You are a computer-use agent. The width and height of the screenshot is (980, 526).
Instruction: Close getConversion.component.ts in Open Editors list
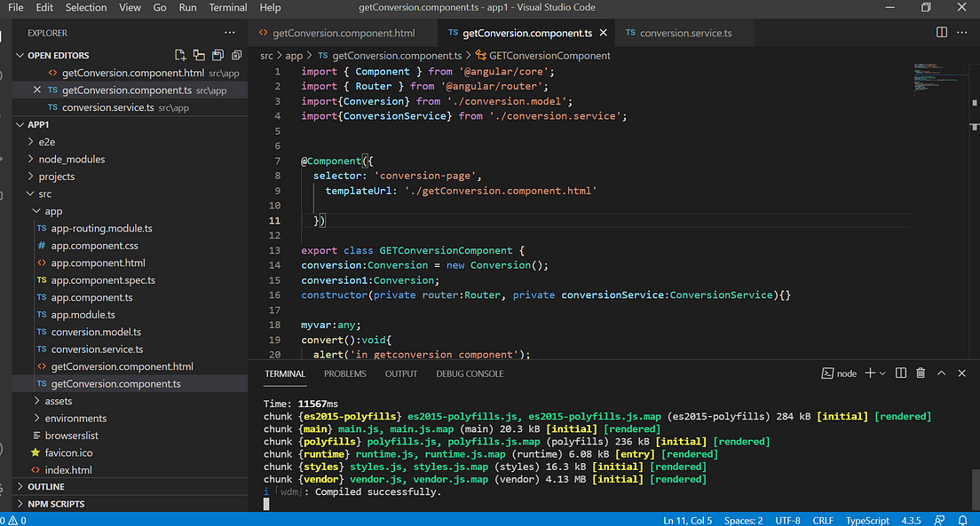tap(37, 90)
